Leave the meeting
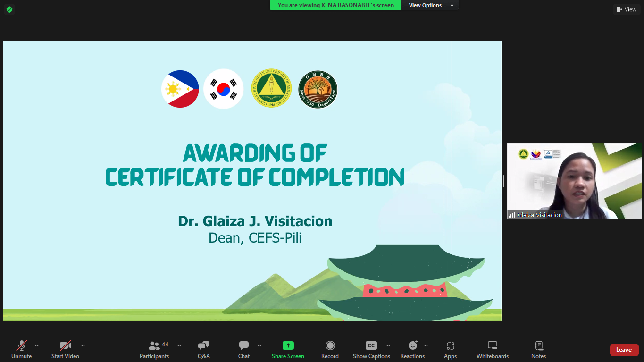 [x=624, y=350]
